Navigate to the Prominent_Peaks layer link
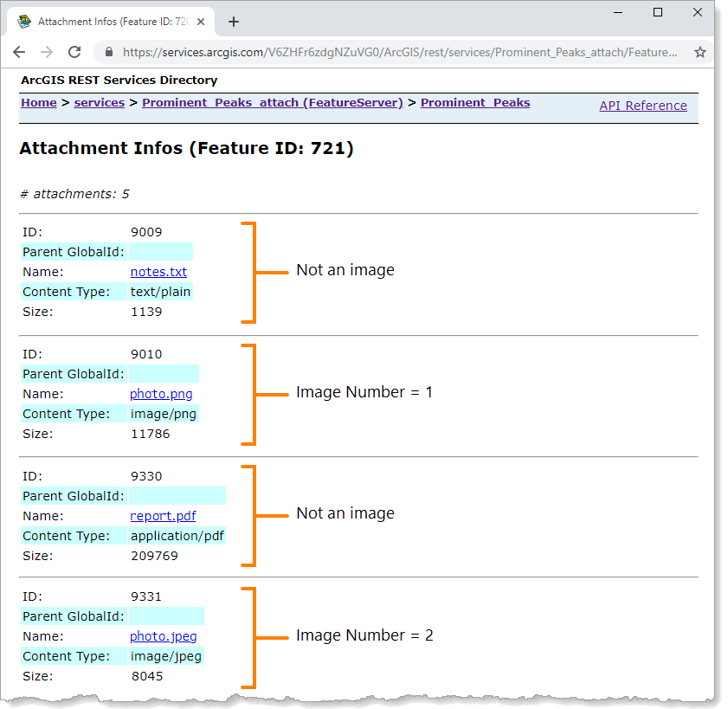728x709 pixels. tap(475, 103)
